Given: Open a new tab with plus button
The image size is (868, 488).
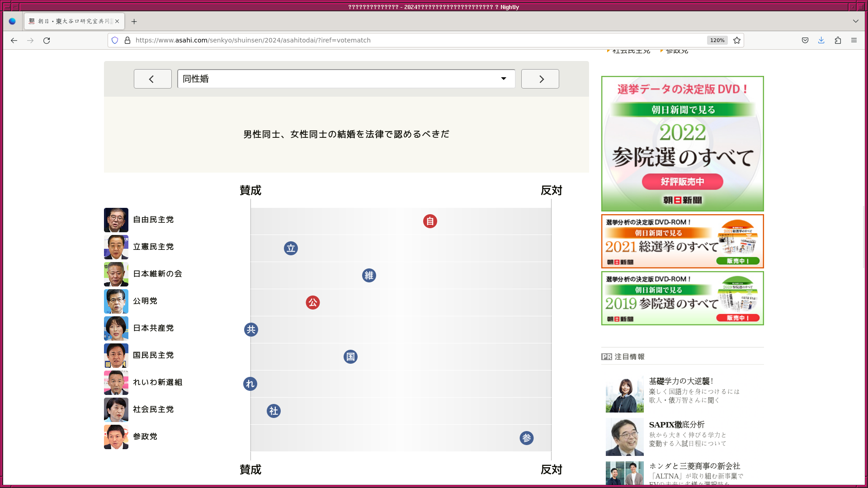Looking at the screenshot, I should [134, 21].
